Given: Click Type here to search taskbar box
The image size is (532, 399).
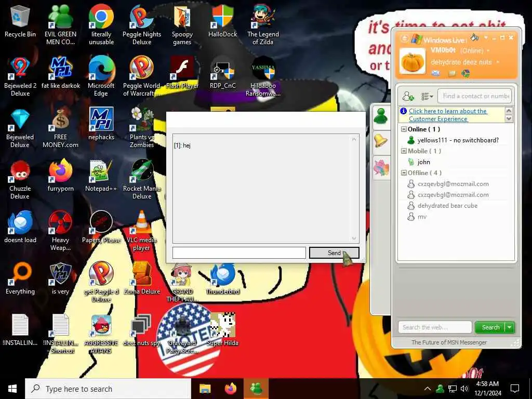Looking at the screenshot, I should (x=108, y=389).
